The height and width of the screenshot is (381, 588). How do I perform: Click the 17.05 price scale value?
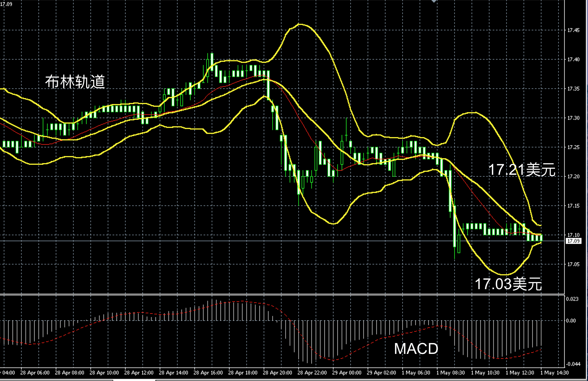click(573, 264)
